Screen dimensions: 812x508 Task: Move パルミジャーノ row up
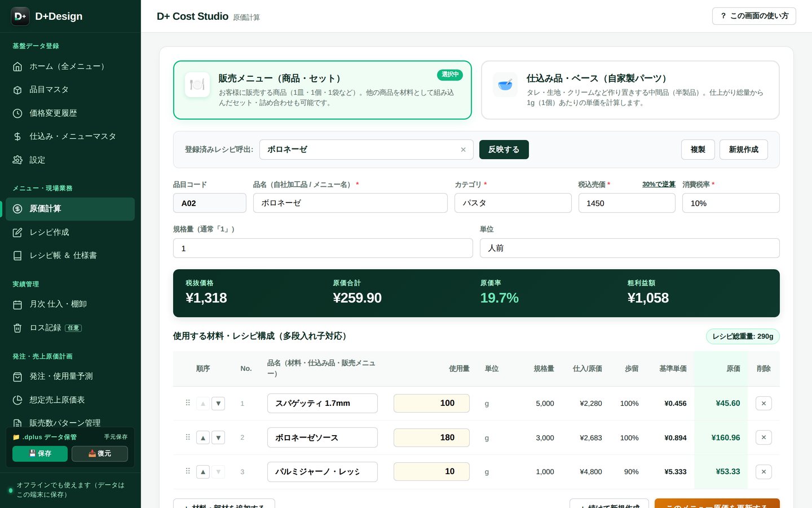[203, 472]
